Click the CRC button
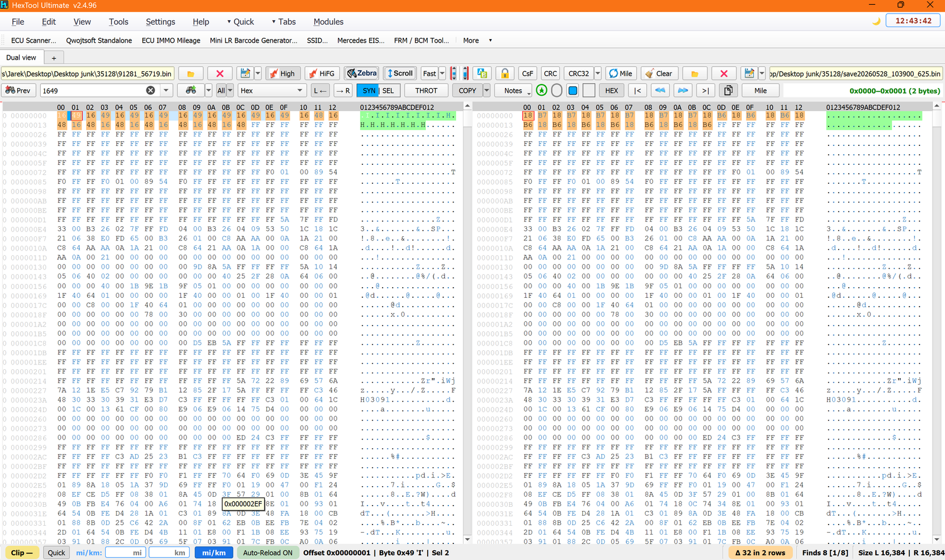 550,73
